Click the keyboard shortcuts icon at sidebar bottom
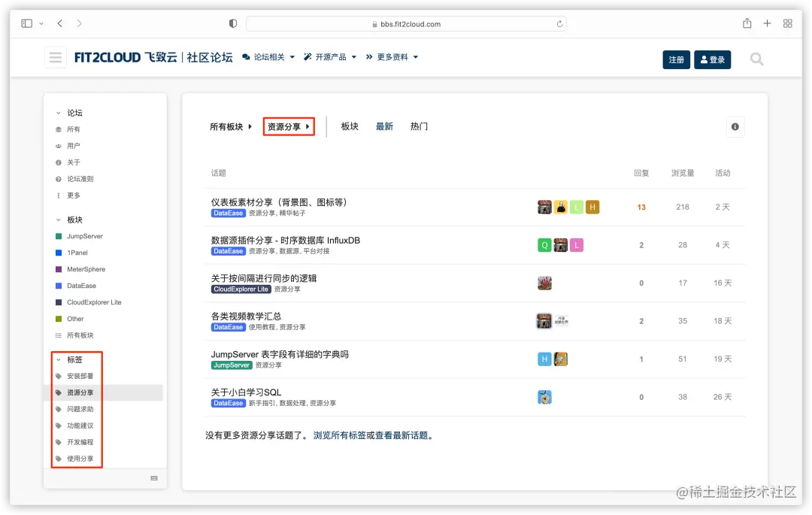 (153, 477)
